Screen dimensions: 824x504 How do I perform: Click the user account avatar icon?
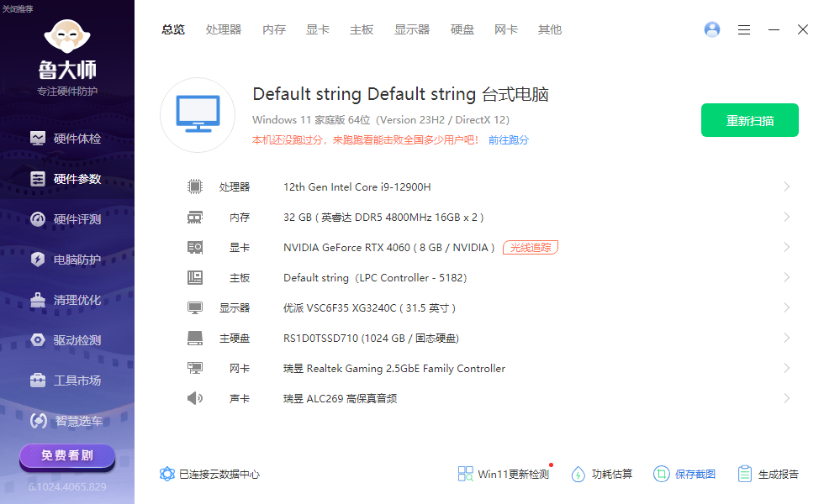coord(712,29)
